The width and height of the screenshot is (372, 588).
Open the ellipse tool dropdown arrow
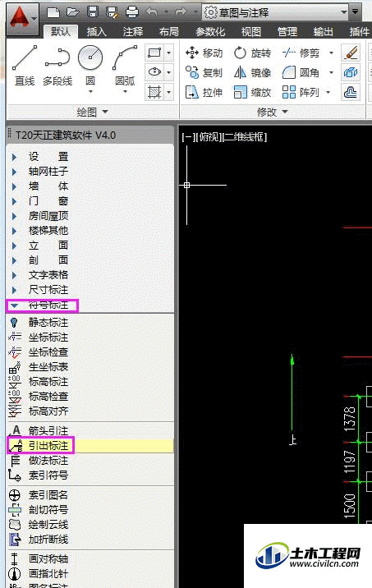click(x=169, y=71)
